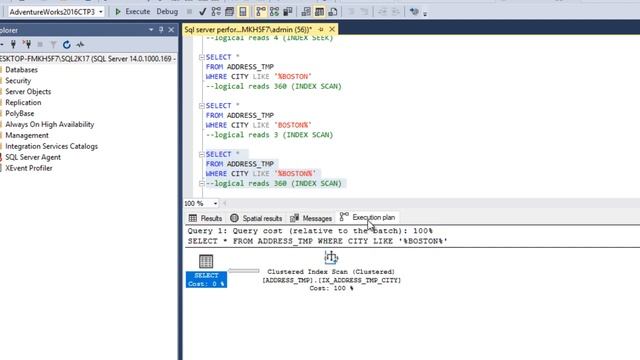Select the SQL Server Agent node

[x=33, y=157]
